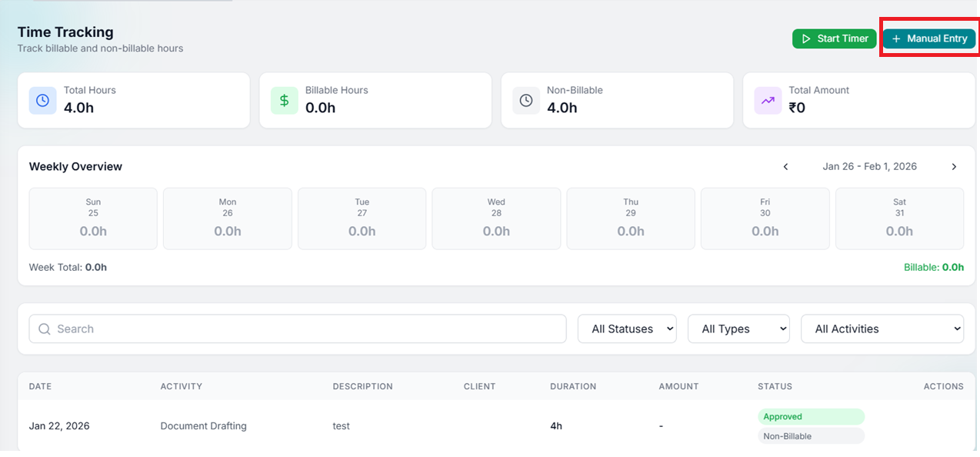Screen dimensions: 980x457
Task: Click the purple trend Total Amount icon
Action: [x=768, y=101]
